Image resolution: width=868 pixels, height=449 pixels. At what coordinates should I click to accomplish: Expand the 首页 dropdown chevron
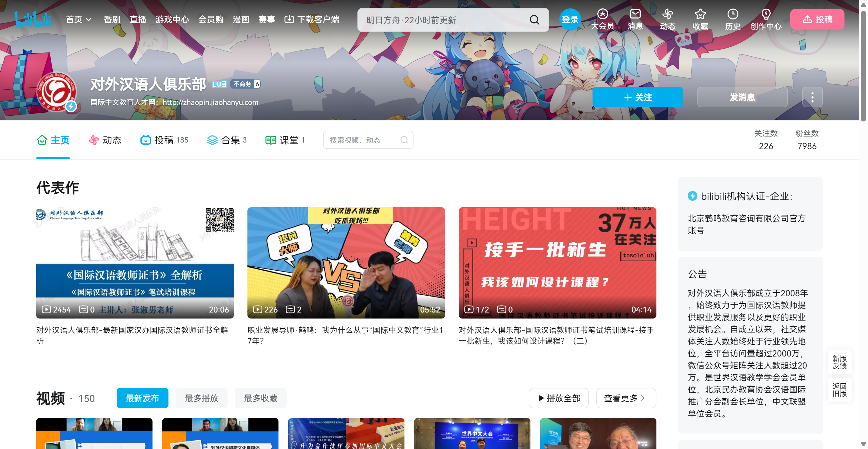pyautogui.click(x=89, y=20)
